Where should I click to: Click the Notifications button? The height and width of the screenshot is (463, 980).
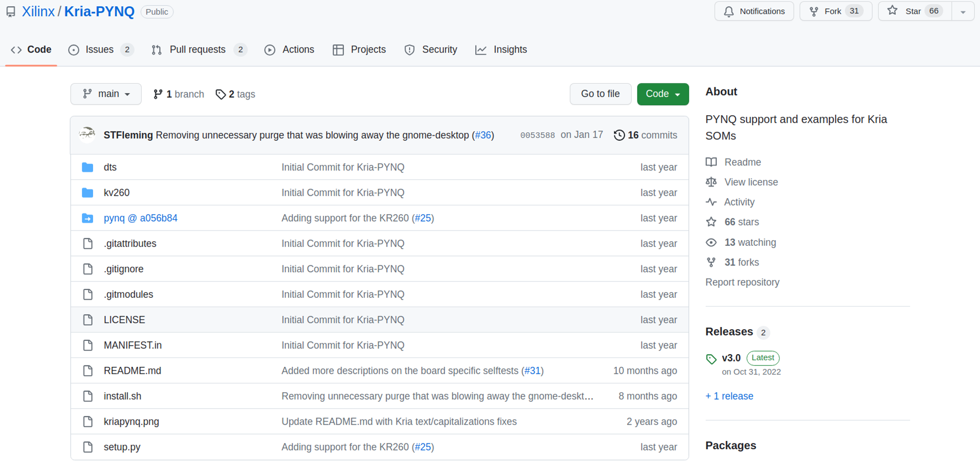754,11
